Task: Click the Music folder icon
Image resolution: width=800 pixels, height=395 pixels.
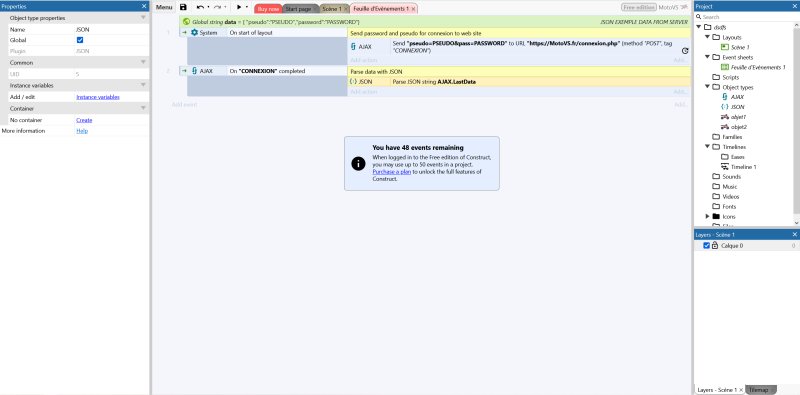Action: 716,187
